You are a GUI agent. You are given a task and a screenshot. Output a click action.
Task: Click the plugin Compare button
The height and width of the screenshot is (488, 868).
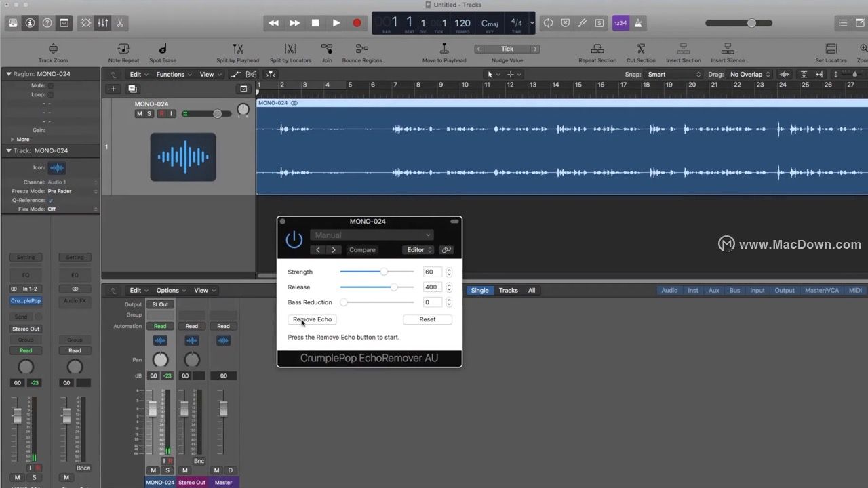click(x=362, y=250)
